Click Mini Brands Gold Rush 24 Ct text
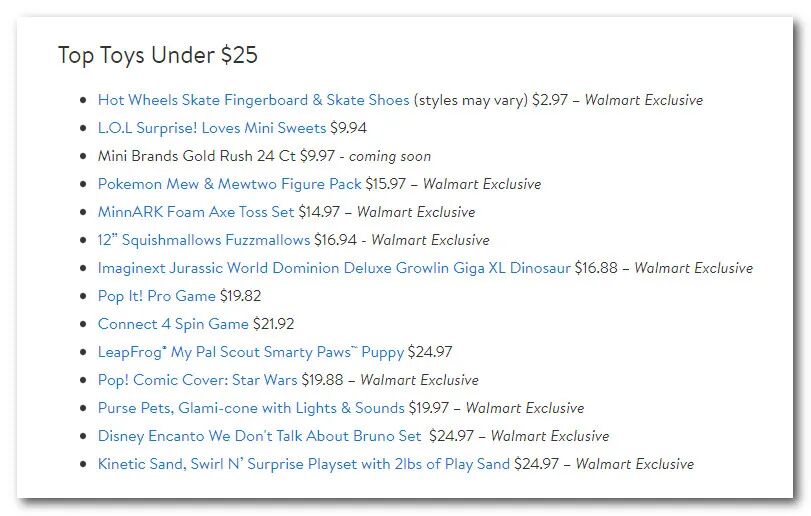Image resolution: width=811 pixels, height=516 pixels. [197, 156]
